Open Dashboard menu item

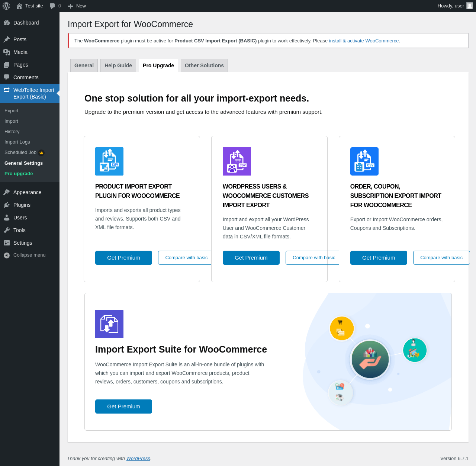[x=30, y=23]
